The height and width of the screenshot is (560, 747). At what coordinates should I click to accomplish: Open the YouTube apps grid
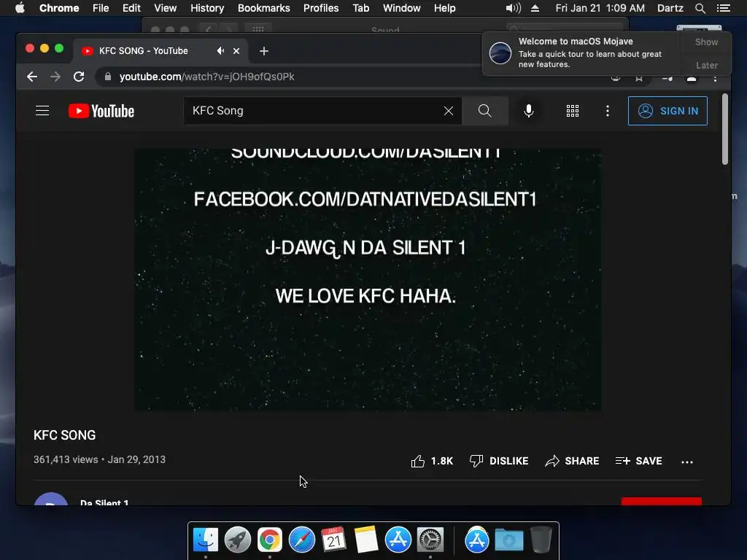573,111
